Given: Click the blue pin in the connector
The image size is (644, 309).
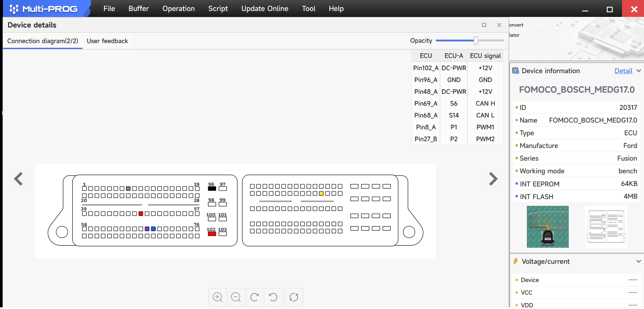Looking at the screenshot, I should click(x=153, y=229).
